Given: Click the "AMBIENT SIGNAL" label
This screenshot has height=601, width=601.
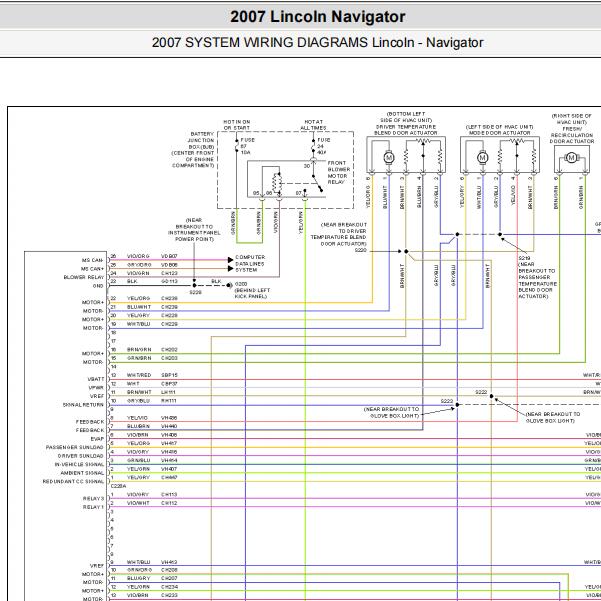Looking at the screenshot, I should pyautogui.click(x=82, y=473).
